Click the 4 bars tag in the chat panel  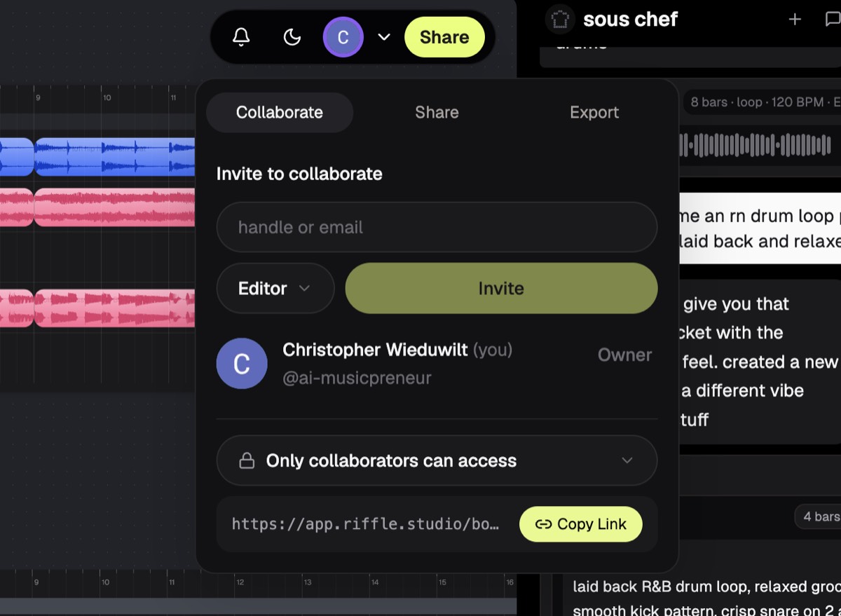(819, 517)
